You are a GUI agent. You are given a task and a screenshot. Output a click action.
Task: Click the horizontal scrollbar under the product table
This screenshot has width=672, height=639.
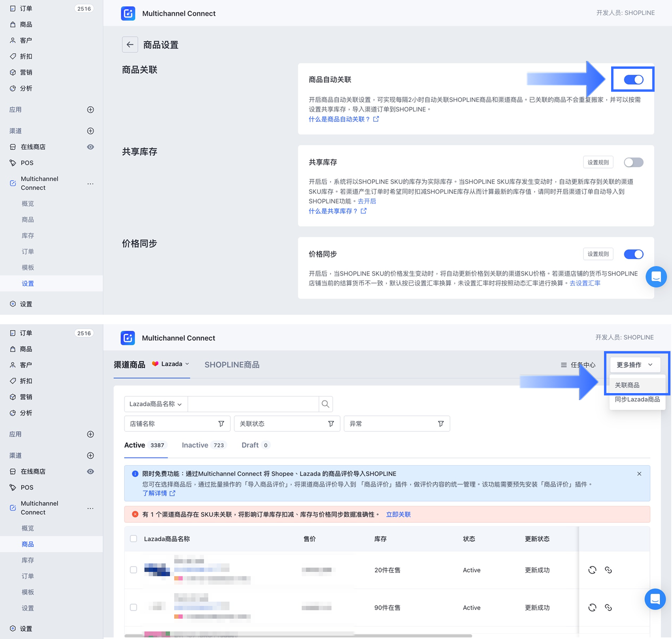coord(298,636)
